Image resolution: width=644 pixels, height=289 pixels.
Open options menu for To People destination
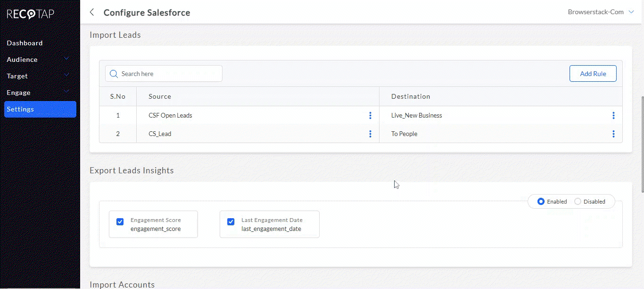point(613,134)
